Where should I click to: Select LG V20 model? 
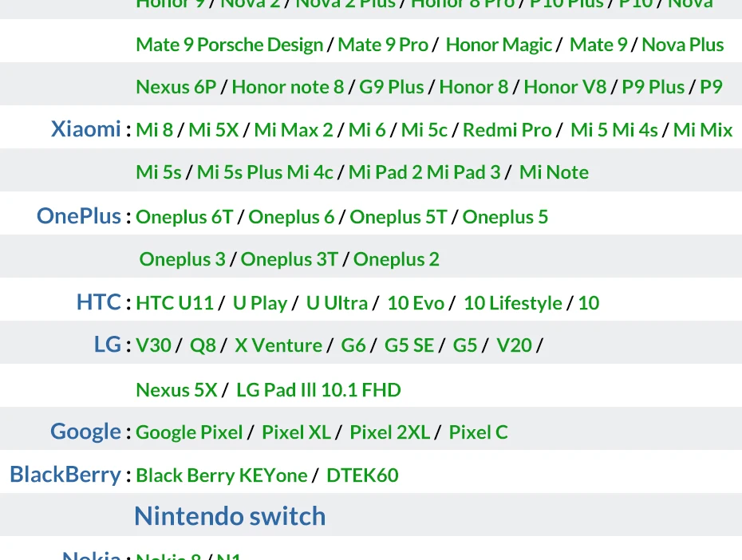tap(514, 345)
